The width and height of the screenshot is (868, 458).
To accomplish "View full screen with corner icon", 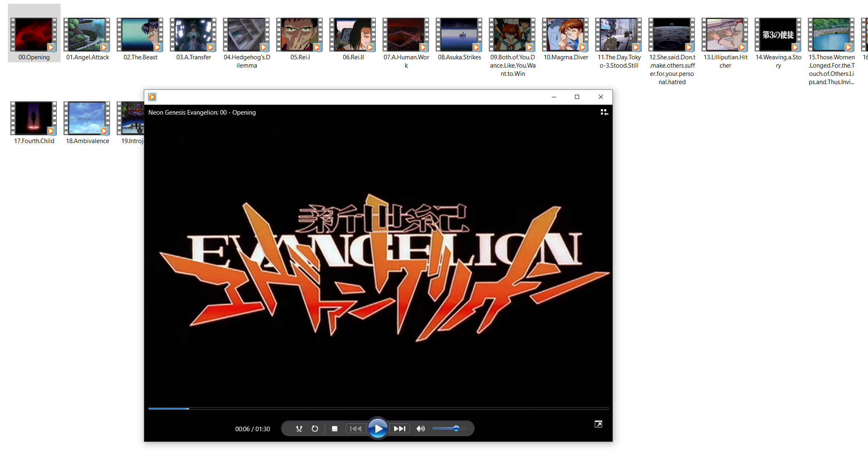I will click(x=598, y=424).
